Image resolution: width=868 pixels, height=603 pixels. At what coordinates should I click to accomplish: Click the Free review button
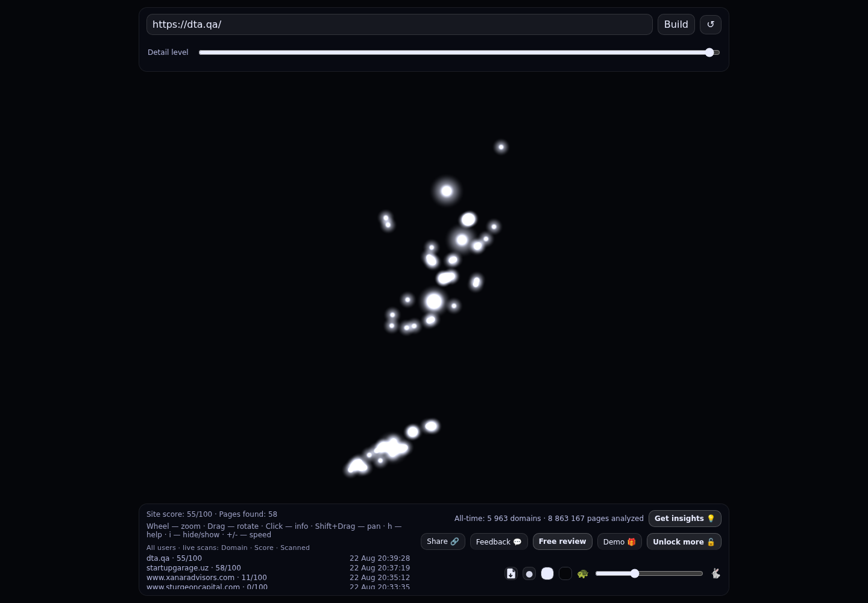(x=562, y=541)
